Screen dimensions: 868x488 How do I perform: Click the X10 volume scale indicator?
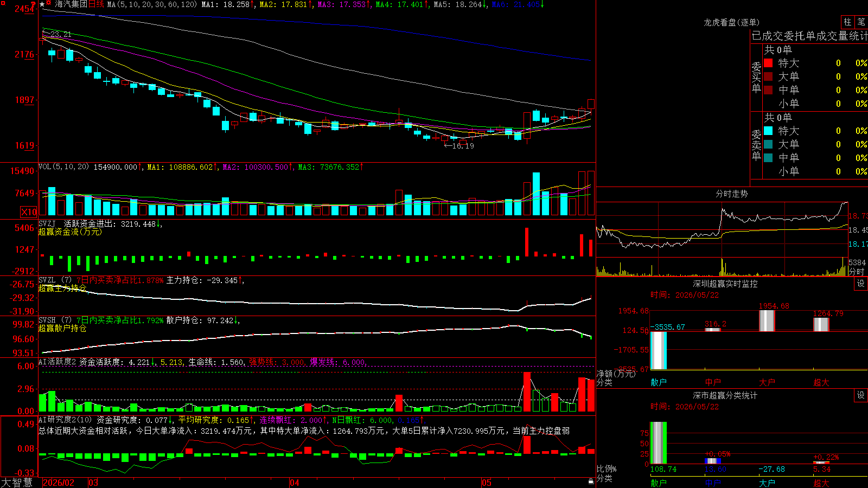[x=29, y=212]
